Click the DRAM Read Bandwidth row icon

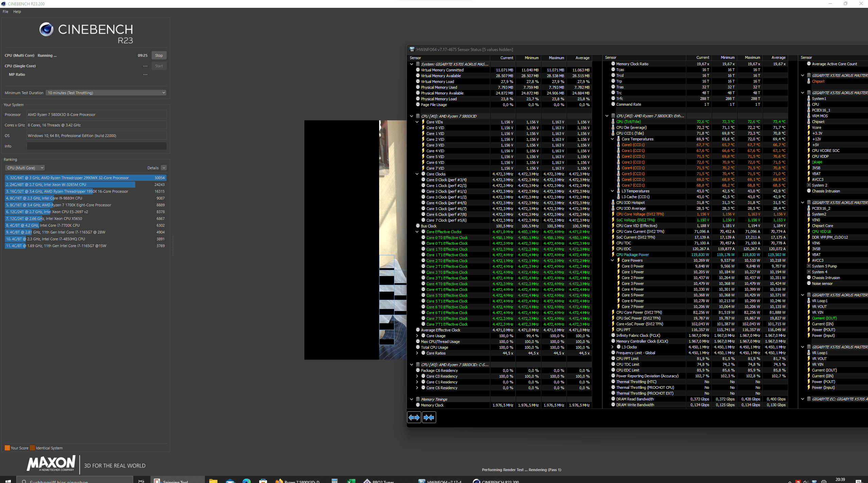tap(613, 399)
